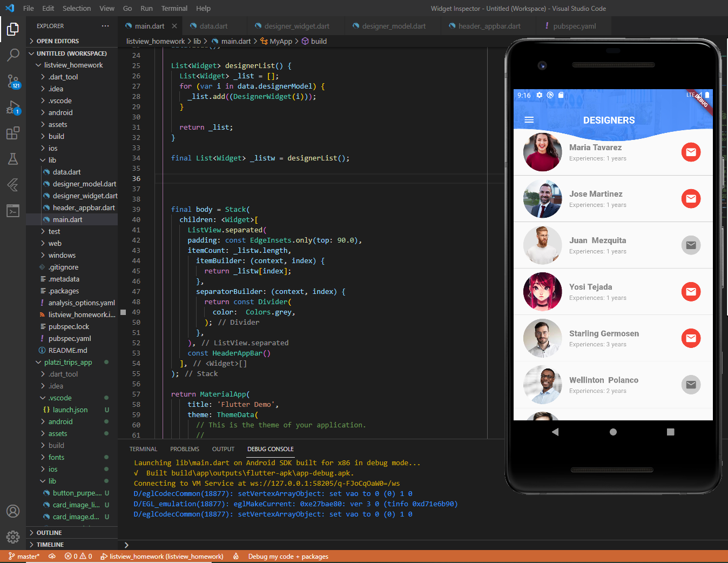Tap the grey mail button for Juan Mezquita
Image resolution: width=728 pixels, height=563 pixels.
tap(691, 245)
